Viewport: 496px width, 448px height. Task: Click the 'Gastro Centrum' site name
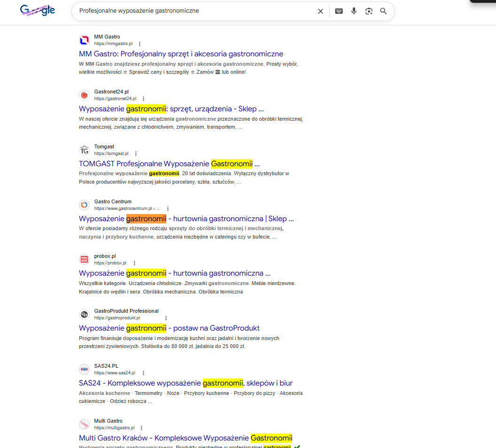[x=113, y=202]
